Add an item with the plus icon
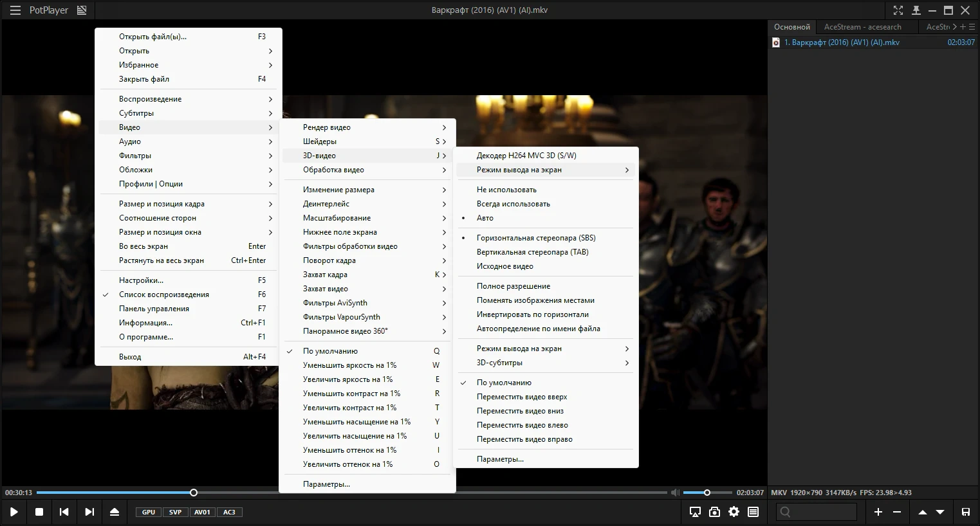980x526 pixels. point(878,512)
